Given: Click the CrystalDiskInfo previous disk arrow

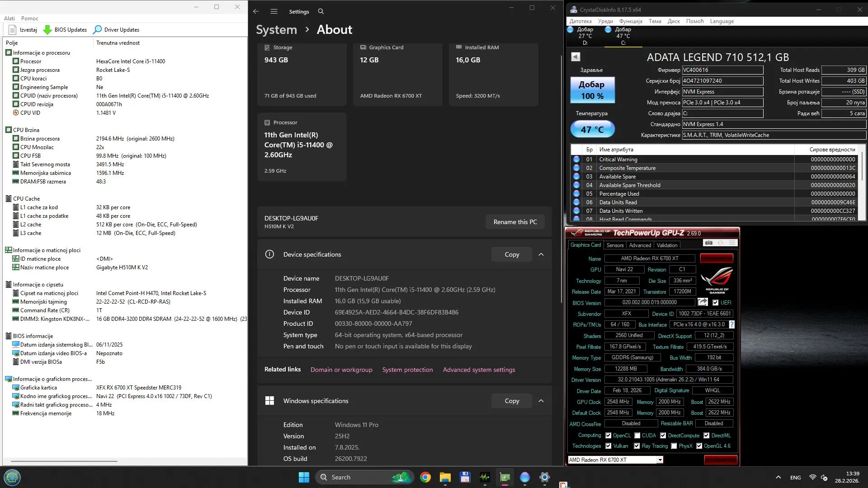Looking at the screenshot, I should point(576,57).
